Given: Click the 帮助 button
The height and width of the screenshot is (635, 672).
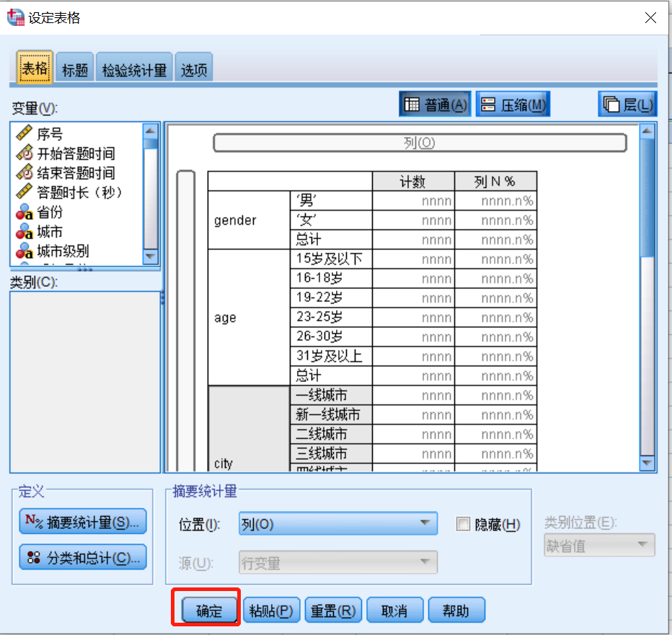Looking at the screenshot, I should pyautogui.click(x=456, y=610).
